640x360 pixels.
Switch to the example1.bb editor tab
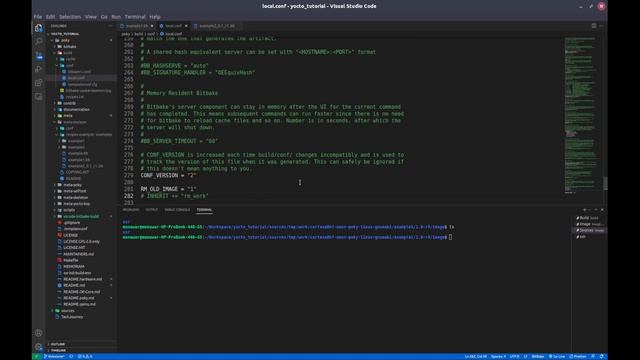pyautogui.click(x=137, y=26)
